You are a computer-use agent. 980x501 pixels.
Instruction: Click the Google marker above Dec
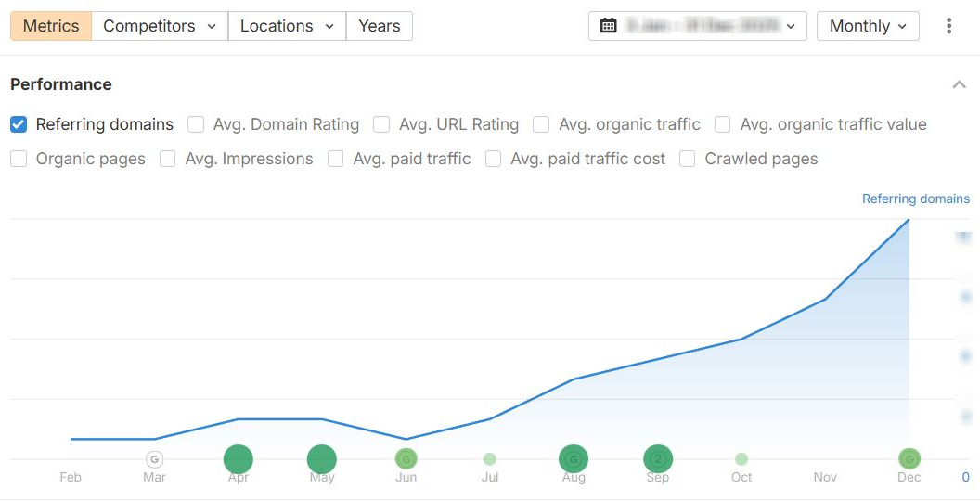click(909, 459)
